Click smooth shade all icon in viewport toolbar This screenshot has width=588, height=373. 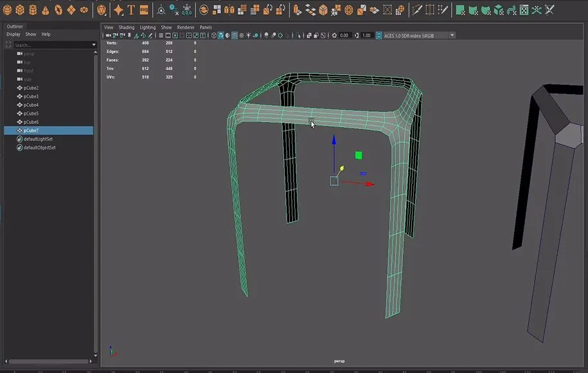[x=221, y=35]
